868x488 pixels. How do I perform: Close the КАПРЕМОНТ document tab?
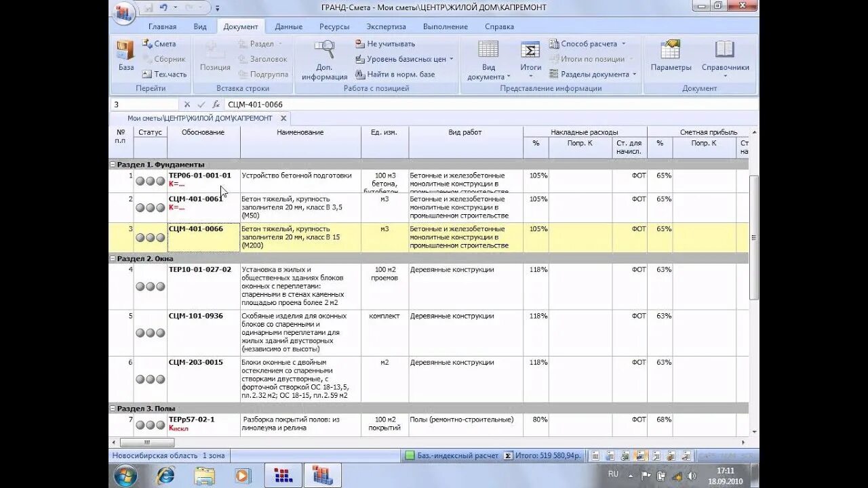[283, 118]
